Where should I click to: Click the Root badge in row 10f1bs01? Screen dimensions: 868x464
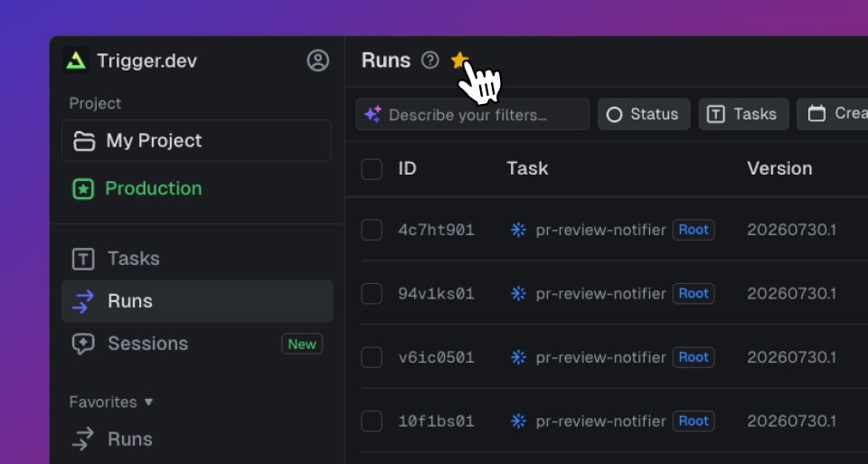point(693,421)
